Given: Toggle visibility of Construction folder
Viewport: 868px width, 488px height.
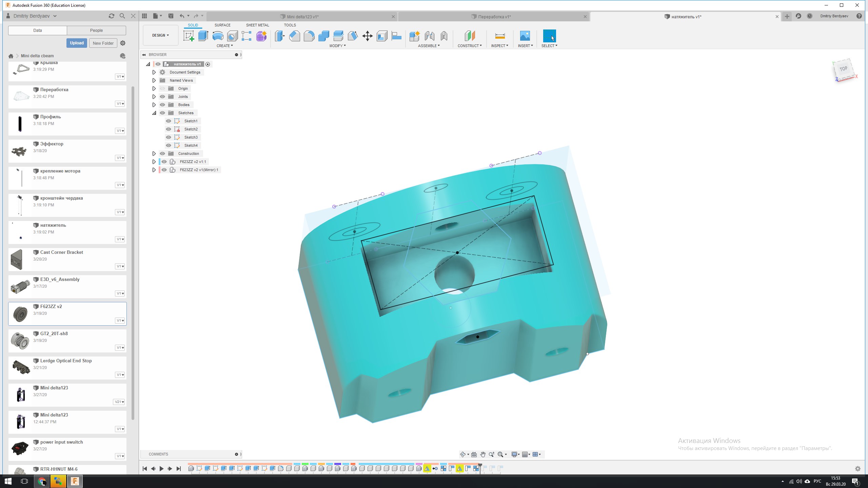Looking at the screenshot, I should 162,154.
